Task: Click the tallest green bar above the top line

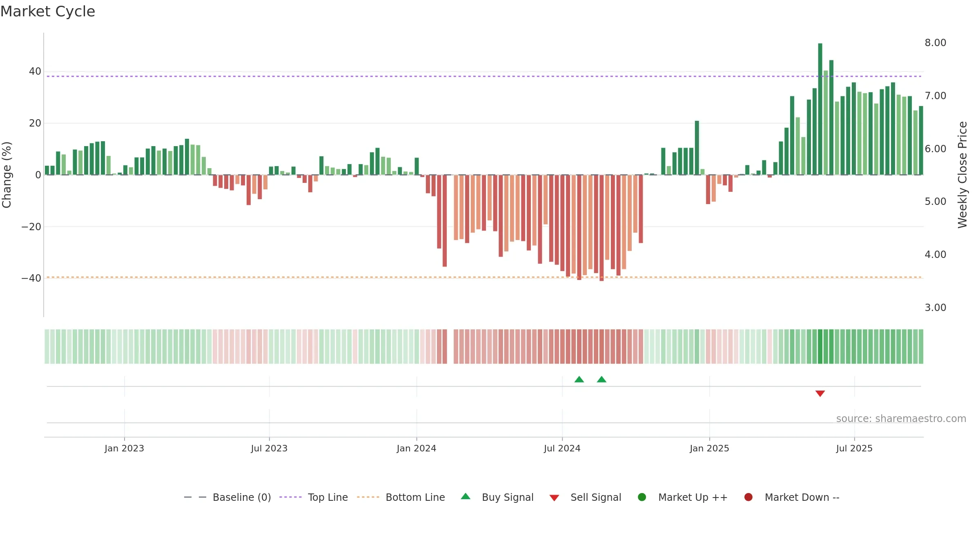Action: 820,109
